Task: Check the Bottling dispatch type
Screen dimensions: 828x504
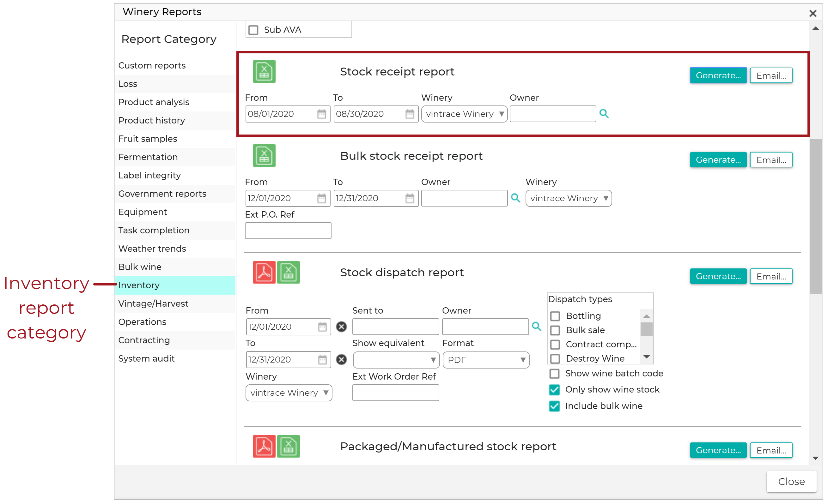Action: tap(555, 316)
